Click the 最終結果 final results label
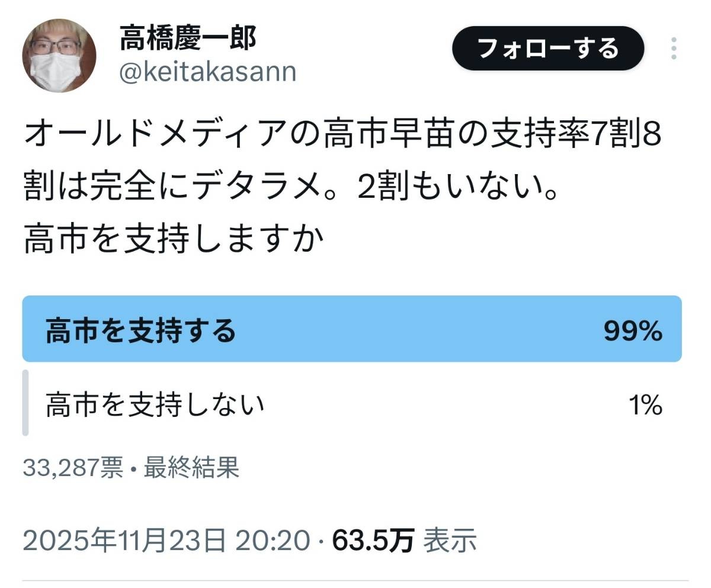 point(191,468)
